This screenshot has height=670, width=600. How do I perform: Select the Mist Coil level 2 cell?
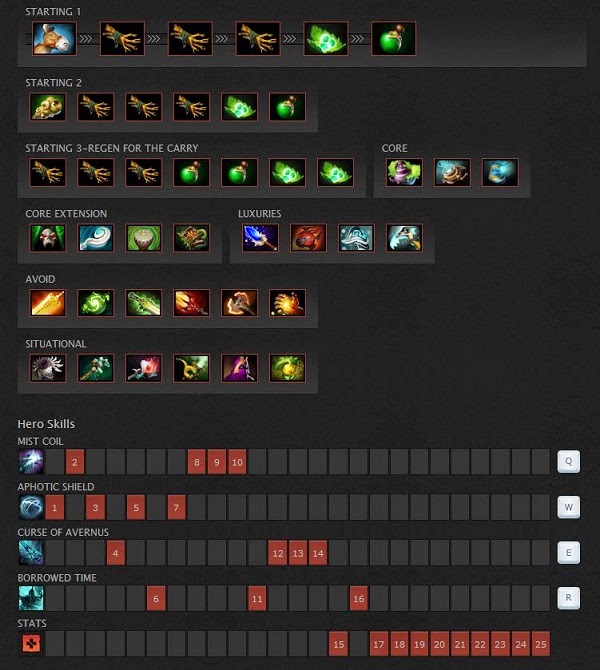tap(75, 462)
